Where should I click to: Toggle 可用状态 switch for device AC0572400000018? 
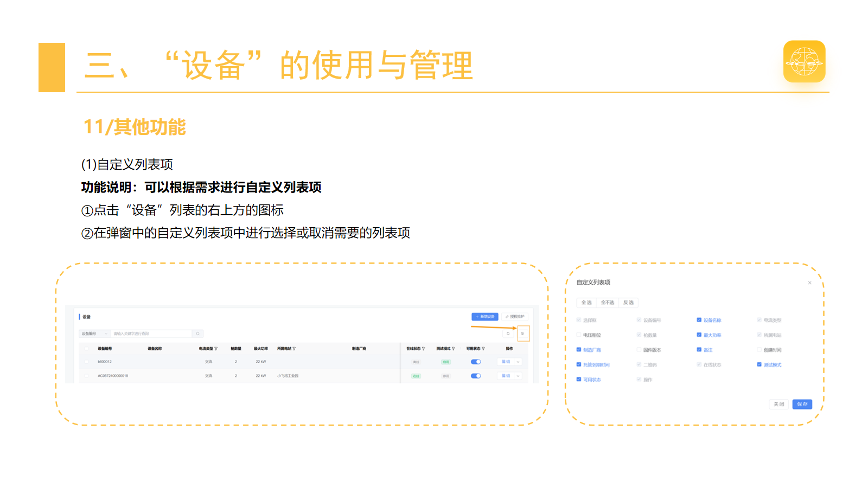pos(476,376)
